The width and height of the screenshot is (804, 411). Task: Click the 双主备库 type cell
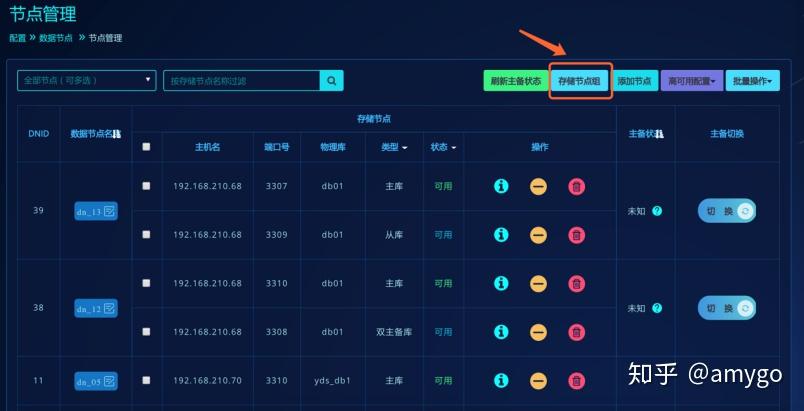pyautogui.click(x=394, y=332)
